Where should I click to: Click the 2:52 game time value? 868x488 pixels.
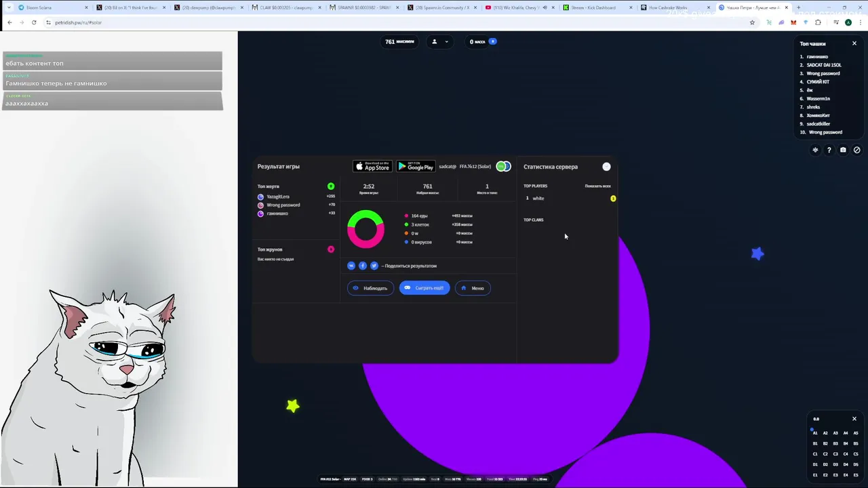(x=368, y=186)
